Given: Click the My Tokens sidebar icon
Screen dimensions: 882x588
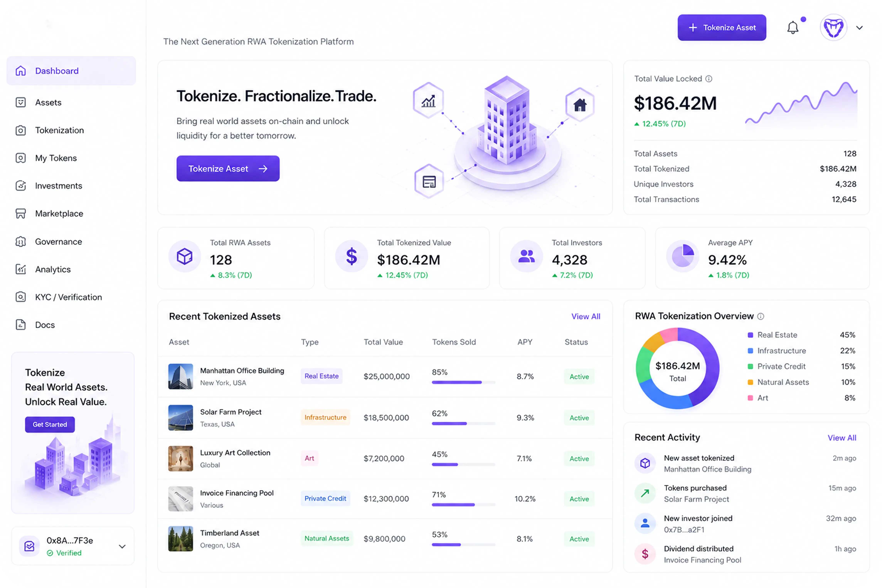Looking at the screenshot, I should (x=21, y=158).
